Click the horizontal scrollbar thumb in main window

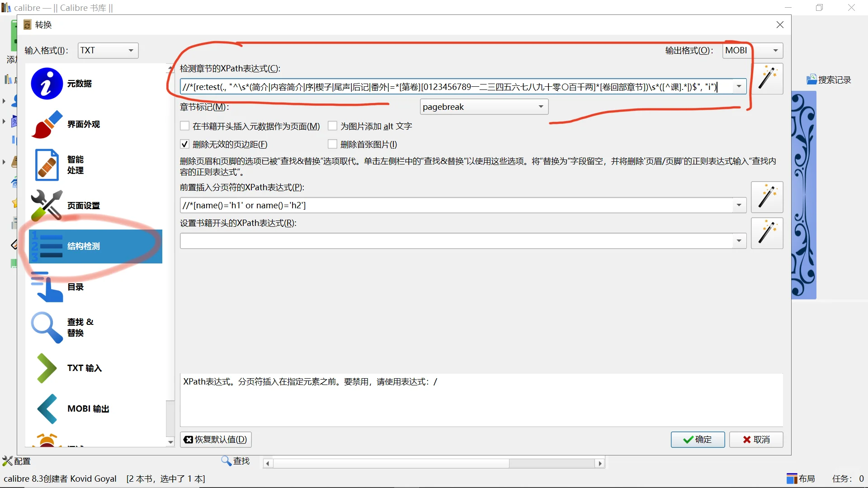point(391,463)
